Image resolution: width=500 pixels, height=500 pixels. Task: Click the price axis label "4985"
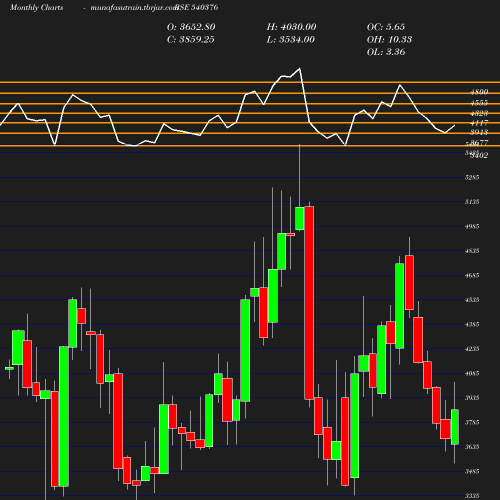[x=472, y=226]
